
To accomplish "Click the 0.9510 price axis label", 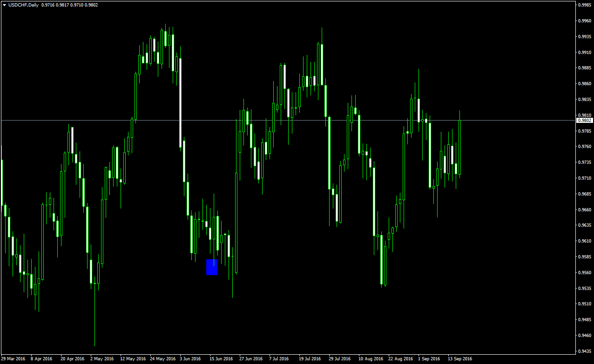I will (585, 304).
